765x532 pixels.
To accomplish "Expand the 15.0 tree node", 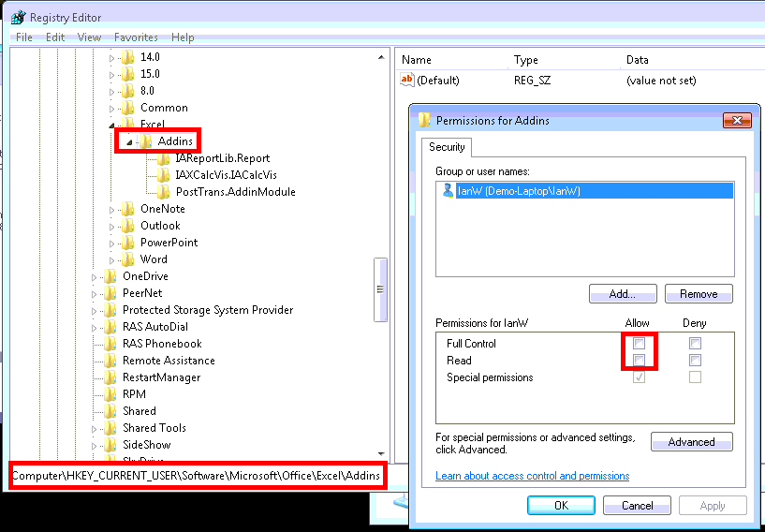I will [x=111, y=75].
